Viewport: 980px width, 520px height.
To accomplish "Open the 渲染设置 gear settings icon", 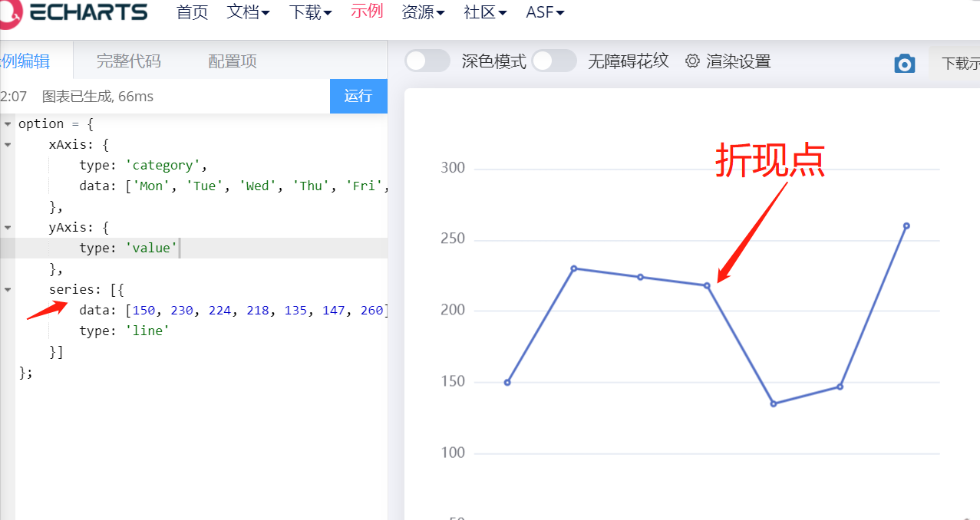I will click(693, 61).
